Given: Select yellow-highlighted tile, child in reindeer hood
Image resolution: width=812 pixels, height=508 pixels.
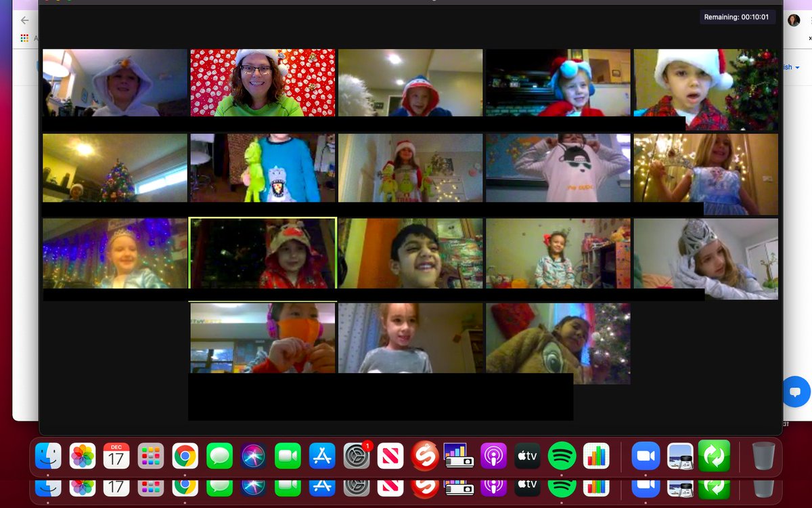Looking at the screenshot, I should (263, 253).
